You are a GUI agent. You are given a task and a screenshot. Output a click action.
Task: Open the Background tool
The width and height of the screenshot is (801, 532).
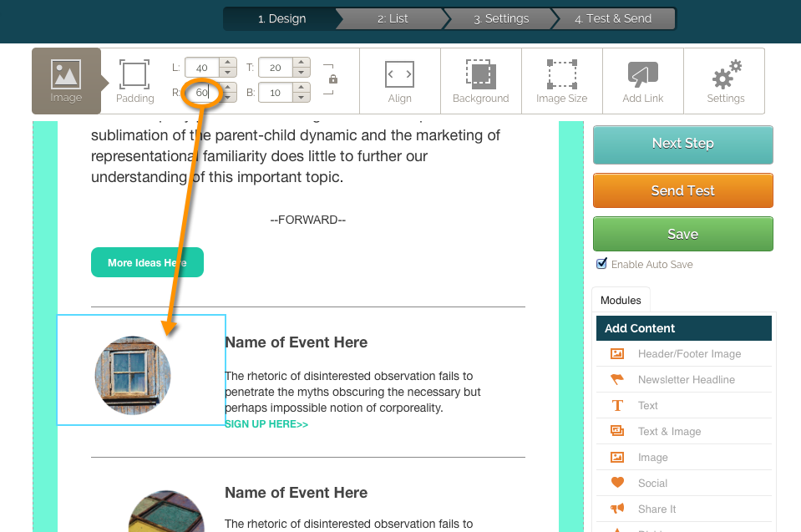pyautogui.click(x=481, y=81)
